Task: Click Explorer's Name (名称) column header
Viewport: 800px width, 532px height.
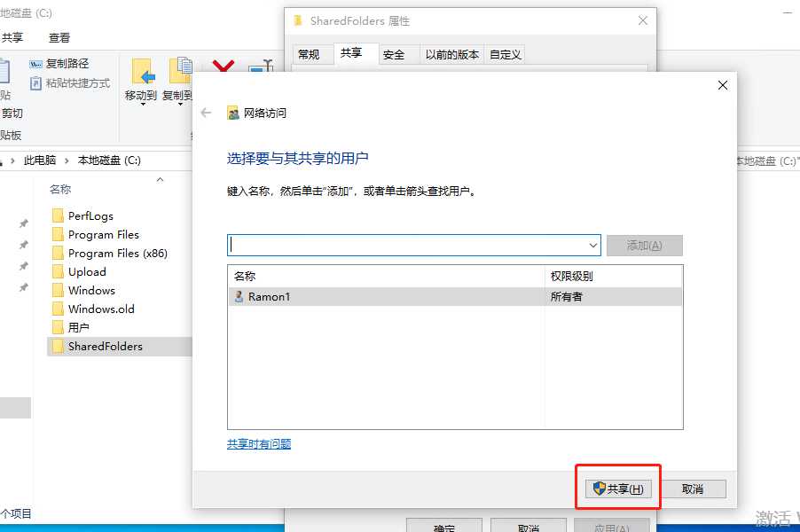Action: click(60, 189)
